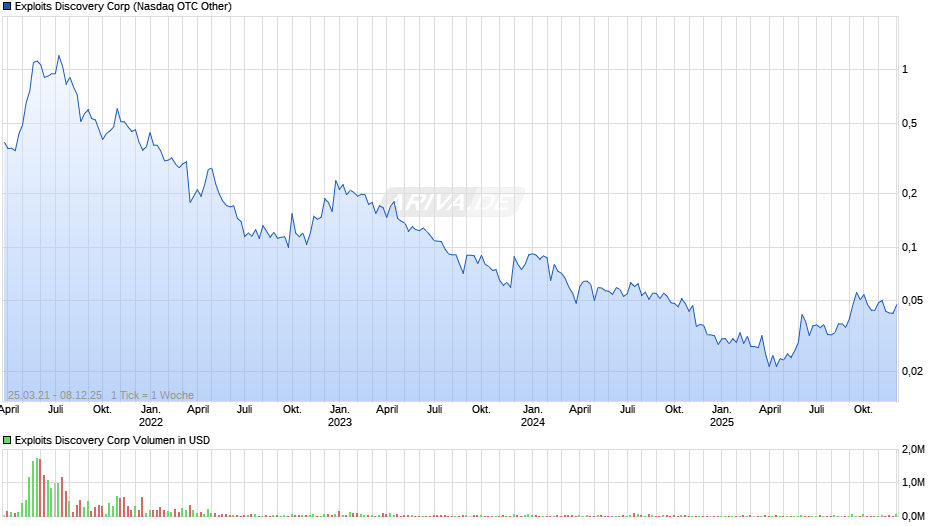Click the date range text '25.03.21 - 08.12.25'
Image resolution: width=940 pixels, height=526 pixels.
pos(55,395)
